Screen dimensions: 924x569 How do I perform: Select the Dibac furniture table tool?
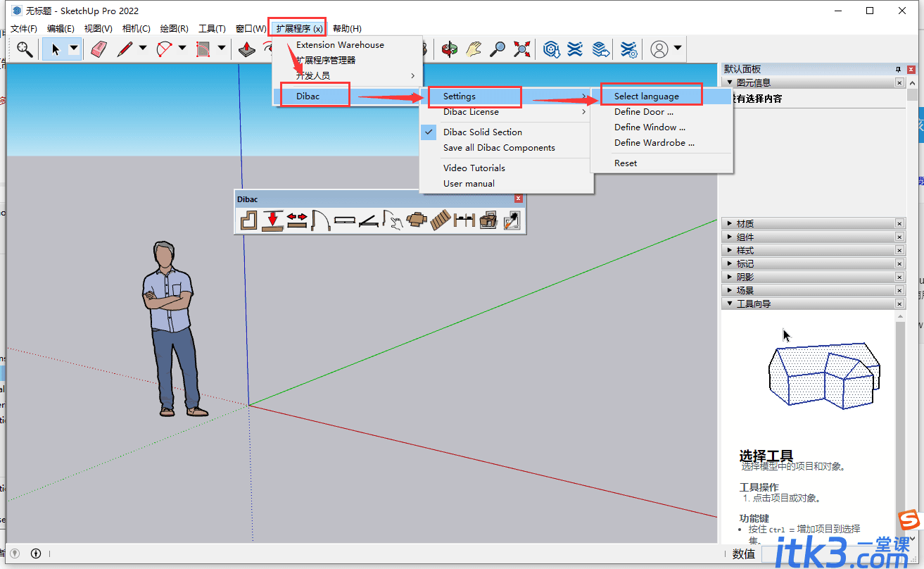[417, 221]
